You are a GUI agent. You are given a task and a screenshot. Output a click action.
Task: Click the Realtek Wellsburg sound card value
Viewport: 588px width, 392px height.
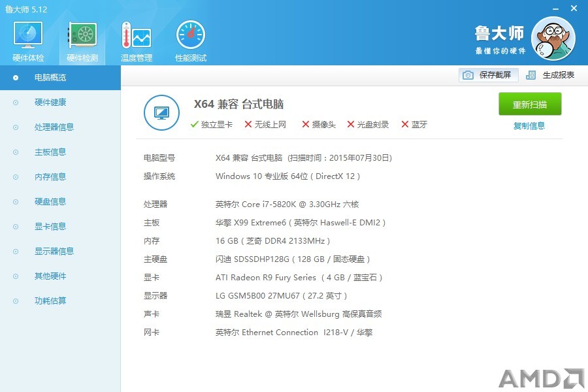(x=299, y=314)
